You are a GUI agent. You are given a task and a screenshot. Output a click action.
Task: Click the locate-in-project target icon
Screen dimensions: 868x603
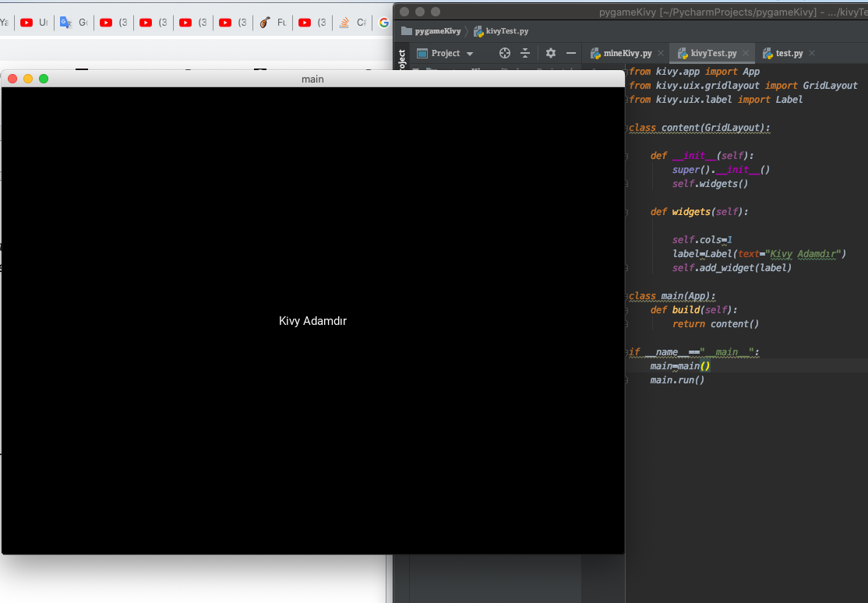click(x=505, y=53)
